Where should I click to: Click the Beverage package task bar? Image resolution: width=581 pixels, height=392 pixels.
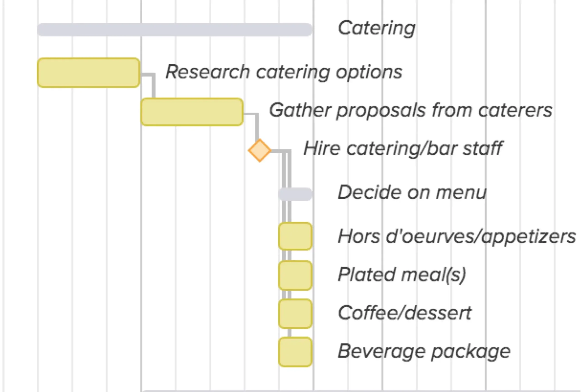[x=295, y=352]
